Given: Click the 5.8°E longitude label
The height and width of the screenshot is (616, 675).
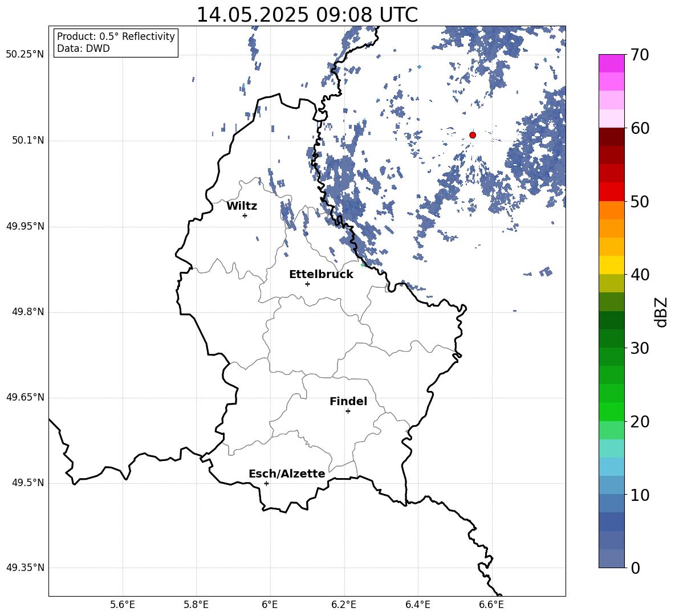Looking at the screenshot, I should (x=196, y=605).
